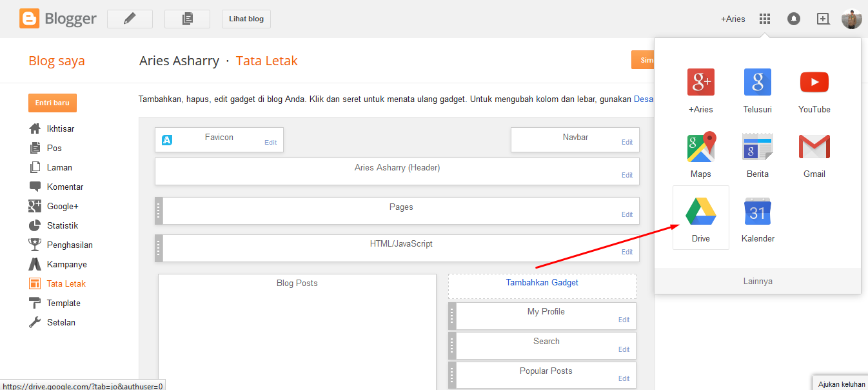
Task: Open the post list pages icon
Action: pos(187,19)
